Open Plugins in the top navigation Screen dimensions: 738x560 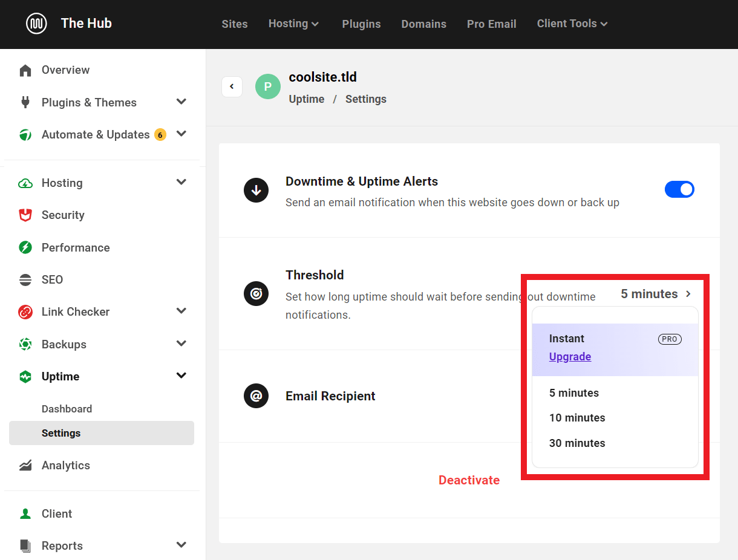coord(361,24)
